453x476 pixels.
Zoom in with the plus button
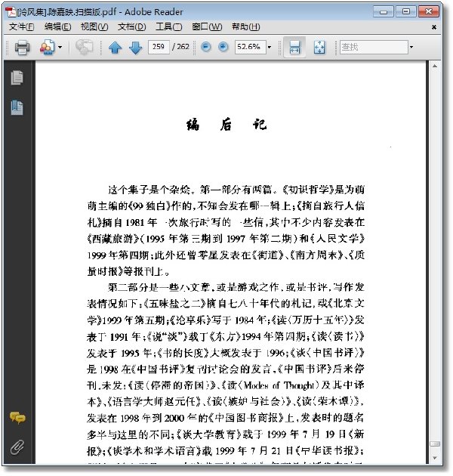[223, 47]
